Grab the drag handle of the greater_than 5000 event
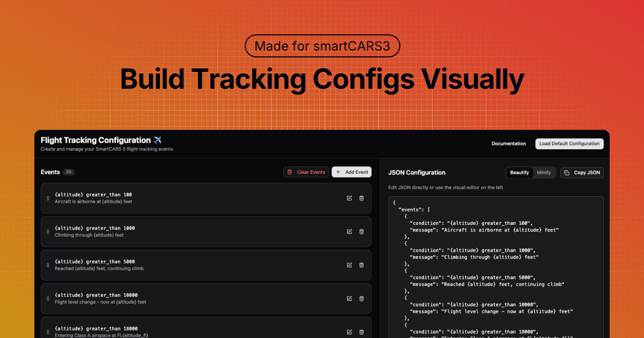This screenshot has height=338, width=644. 47,265
